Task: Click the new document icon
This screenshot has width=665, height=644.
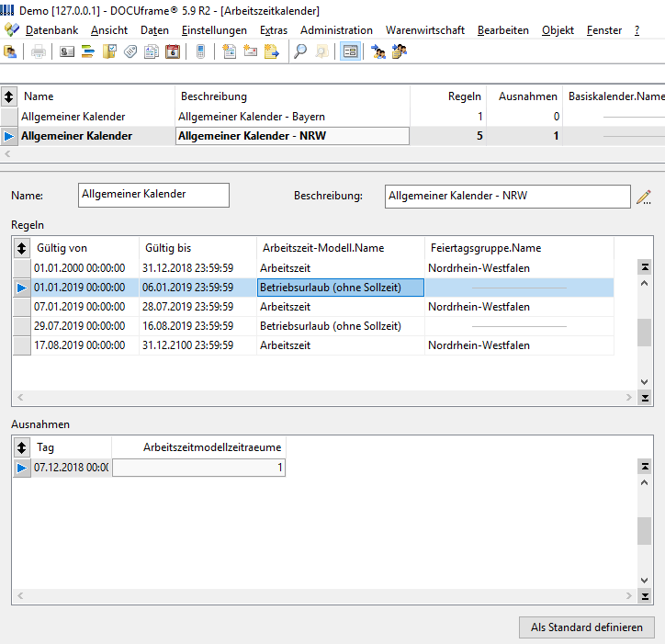Action: point(230,51)
